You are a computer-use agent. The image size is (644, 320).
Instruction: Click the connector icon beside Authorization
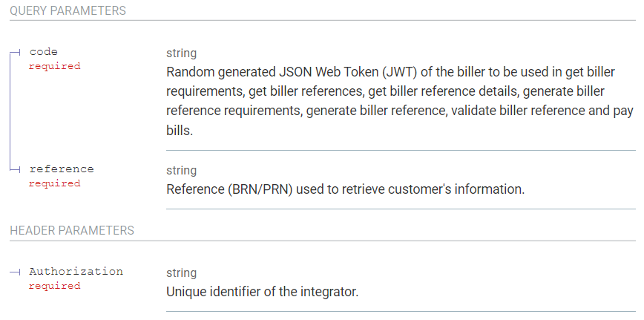coord(15,272)
